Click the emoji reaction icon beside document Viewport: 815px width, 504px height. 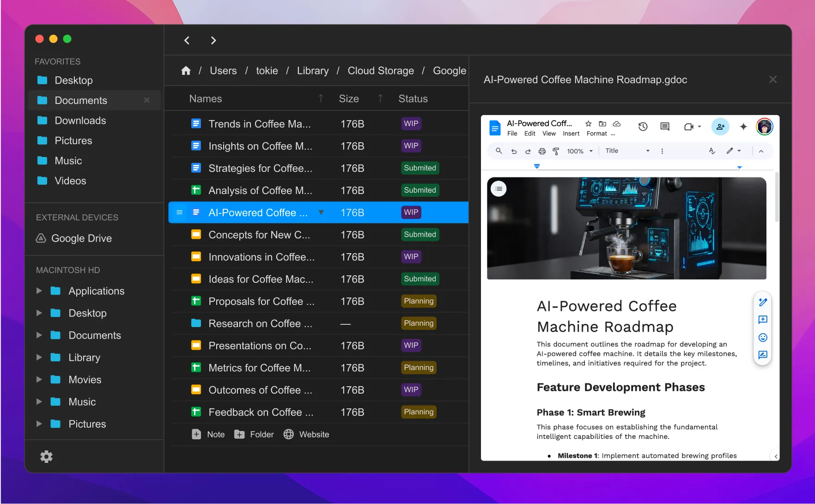[763, 338]
